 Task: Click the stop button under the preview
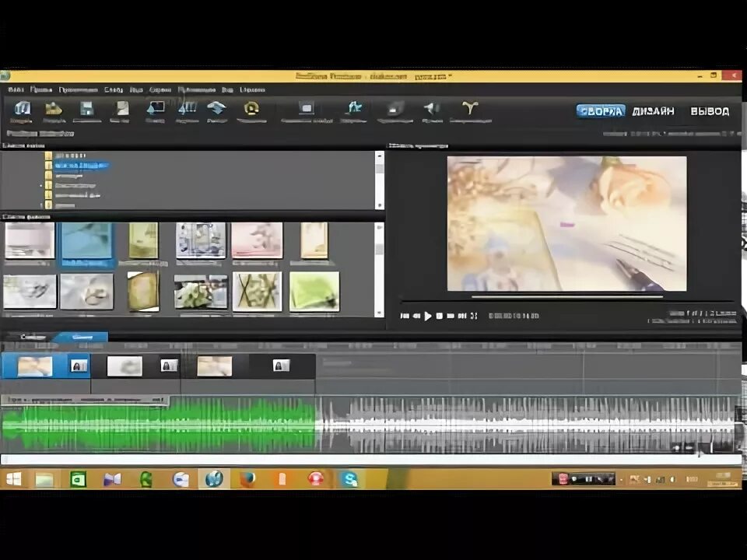pos(439,316)
